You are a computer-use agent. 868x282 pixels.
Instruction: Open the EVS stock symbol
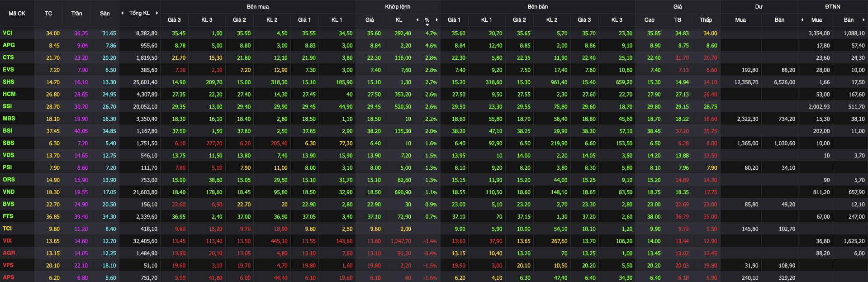coord(8,70)
